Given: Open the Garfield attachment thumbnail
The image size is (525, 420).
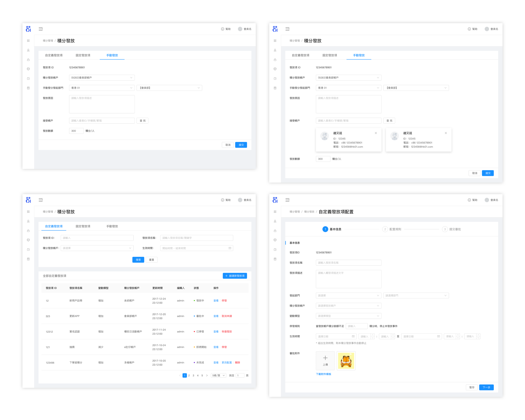Looking at the screenshot, I should pos(346,360).
